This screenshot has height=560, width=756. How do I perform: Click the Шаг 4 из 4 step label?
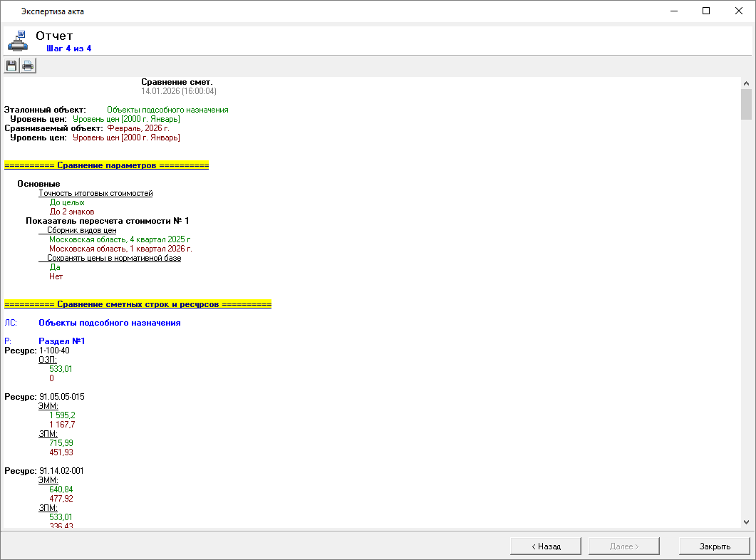pos(68,48)
